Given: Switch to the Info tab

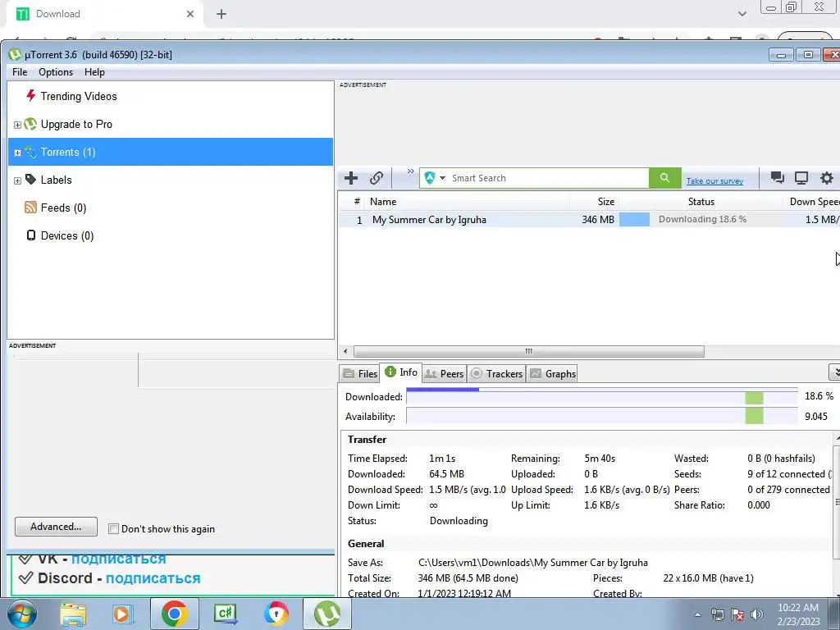Looking at the screenshot, I should coord(400,372).
